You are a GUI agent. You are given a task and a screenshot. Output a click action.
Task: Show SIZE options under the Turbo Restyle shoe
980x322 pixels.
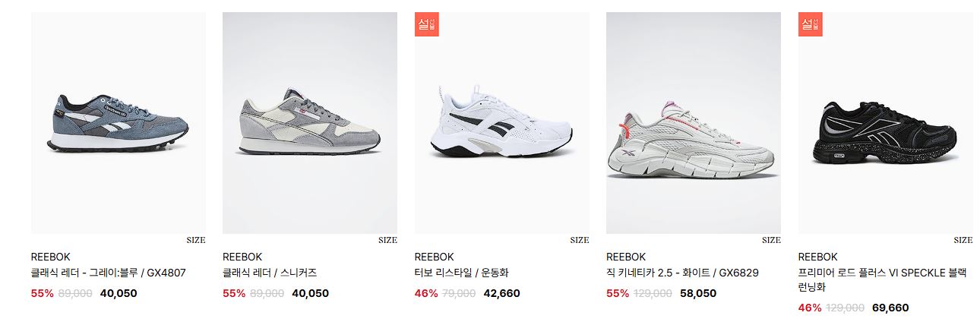[x=580, y=240]
